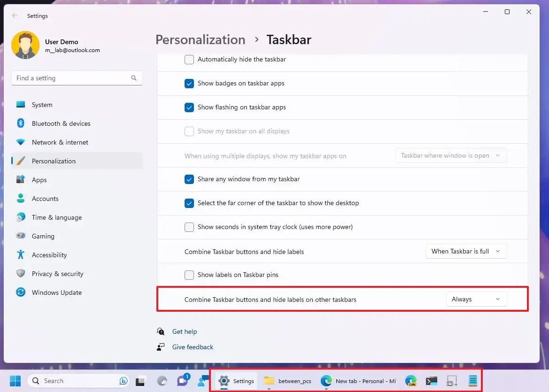Screen dimensions: 549x392
Task: Click the Give feedback link
Action: 193,347
